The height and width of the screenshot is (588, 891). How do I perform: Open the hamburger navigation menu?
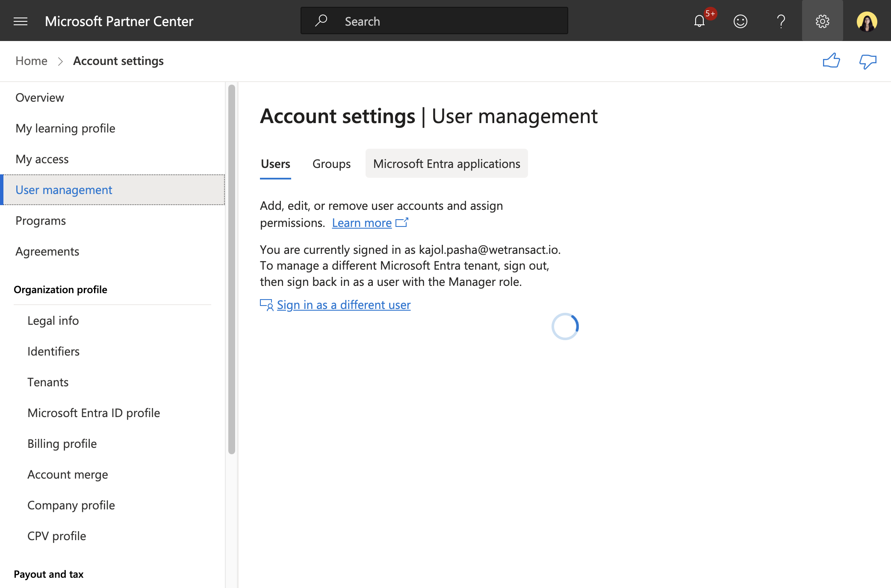(21, 21)
